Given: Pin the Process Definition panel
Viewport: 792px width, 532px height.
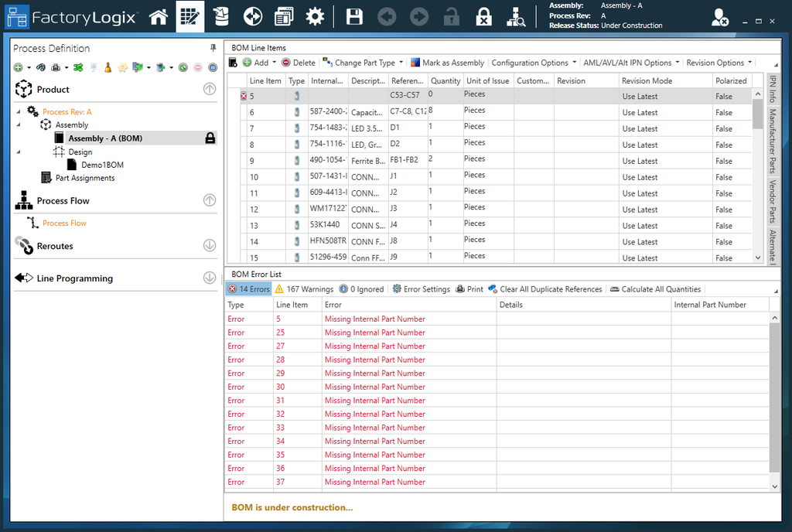Looking at the screenshot, I should 213,48.
